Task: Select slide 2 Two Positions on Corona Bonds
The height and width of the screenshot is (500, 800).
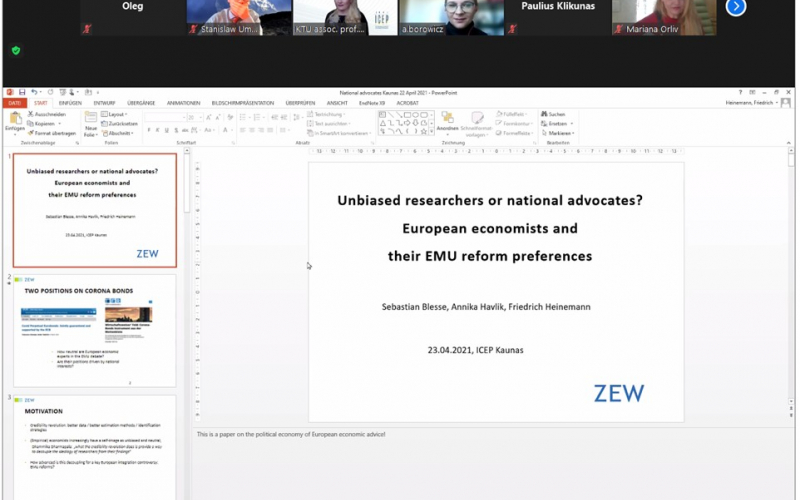Action: click(x=95, y=331)
